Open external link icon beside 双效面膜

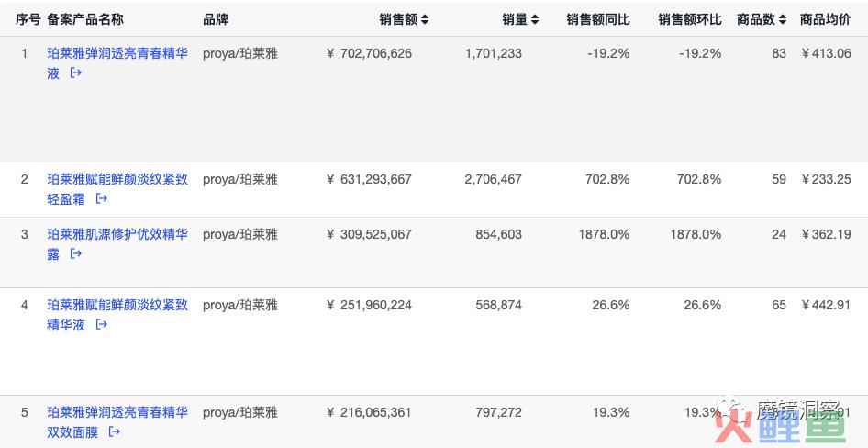(115, 431)
